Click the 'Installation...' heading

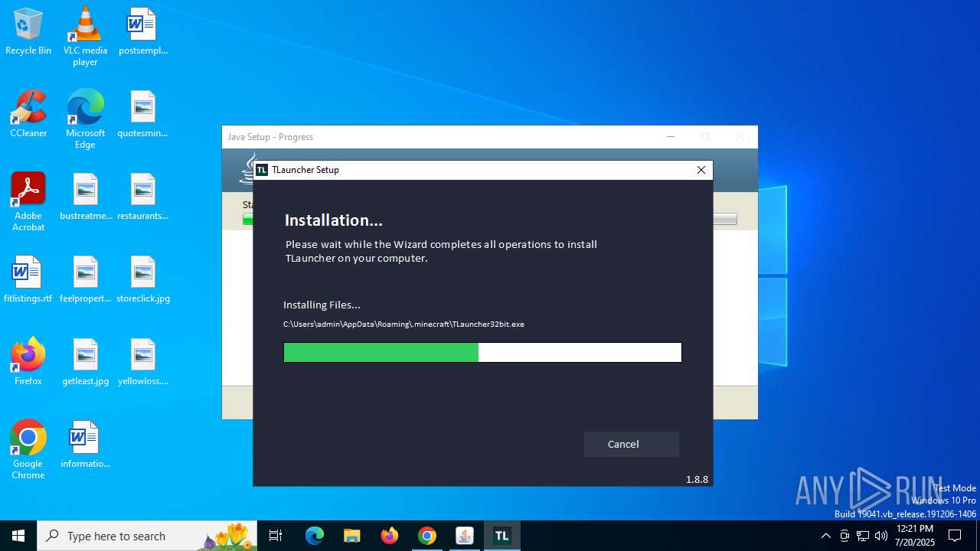[333, 220]
